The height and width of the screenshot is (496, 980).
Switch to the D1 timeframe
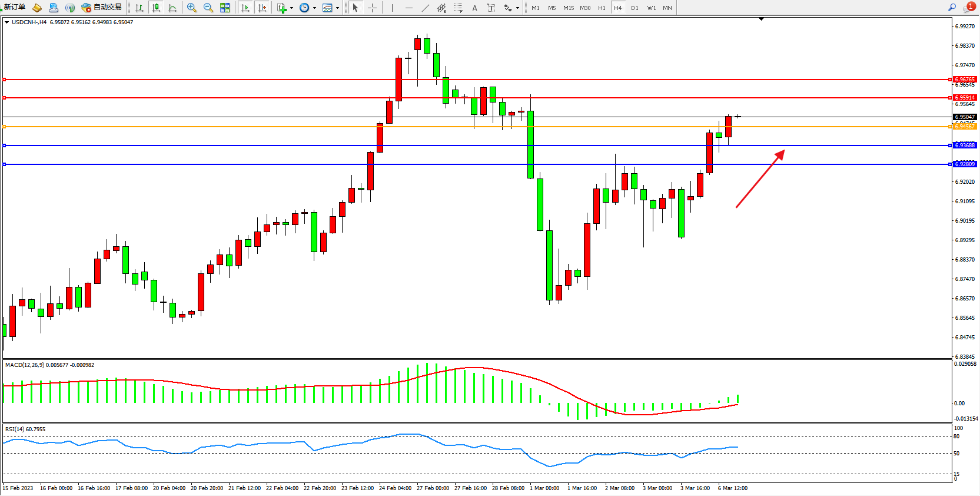pos(634,8)
